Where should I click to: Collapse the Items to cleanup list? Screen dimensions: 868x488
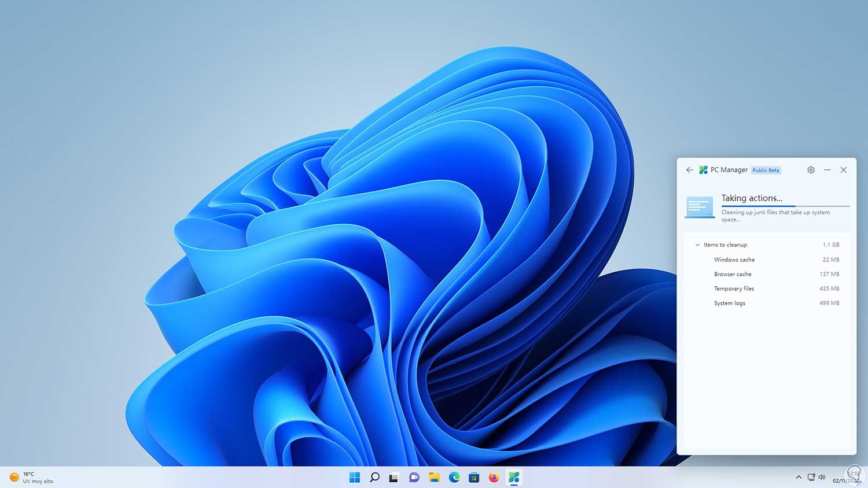(697, 245)
